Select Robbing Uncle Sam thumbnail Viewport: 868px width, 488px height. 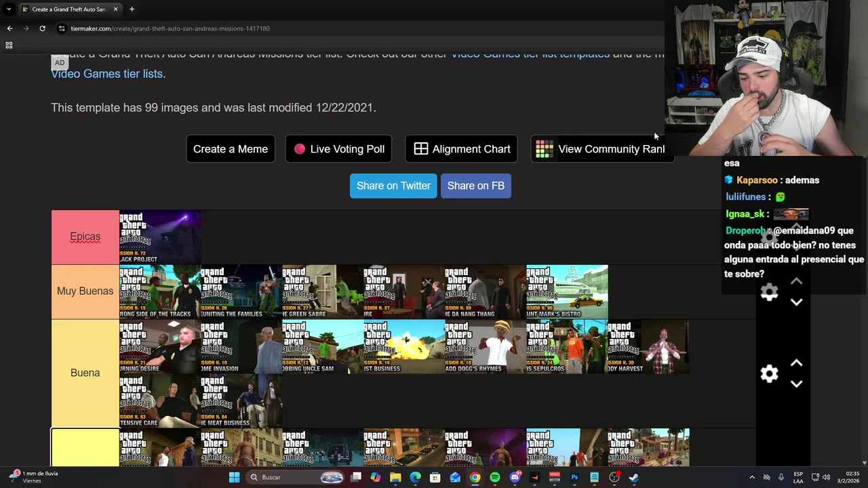coord(323,346)
